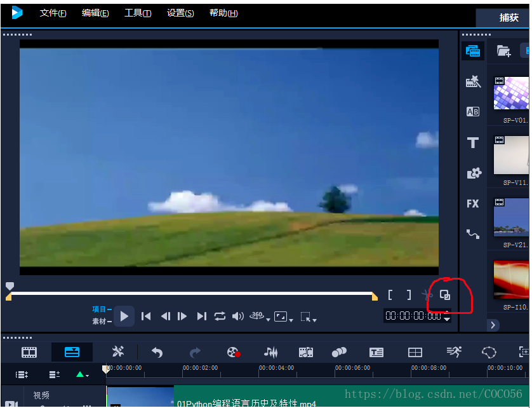Screen dimensions: 532x408
Task: Switch preview to 项目 mode
Action: click(x=99, y=309)
